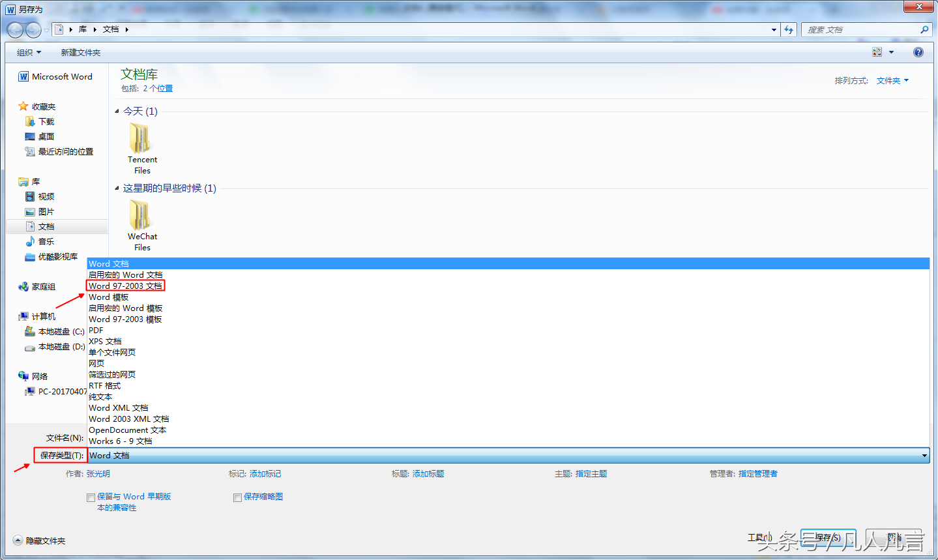Collapse the 这星期的早些时候 (1) group

point(117,188)
